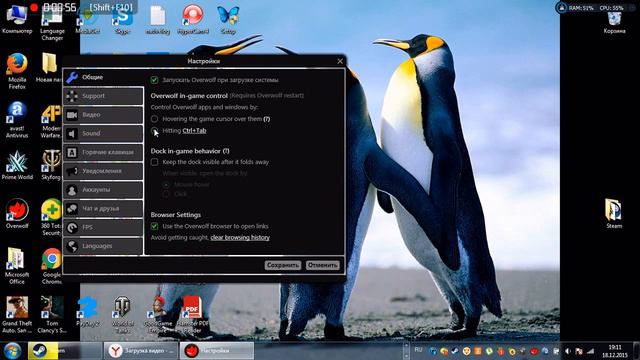Screen dimensions: 640x360
Task: Click the Аккаунты person icon
Action: (72, 190)
